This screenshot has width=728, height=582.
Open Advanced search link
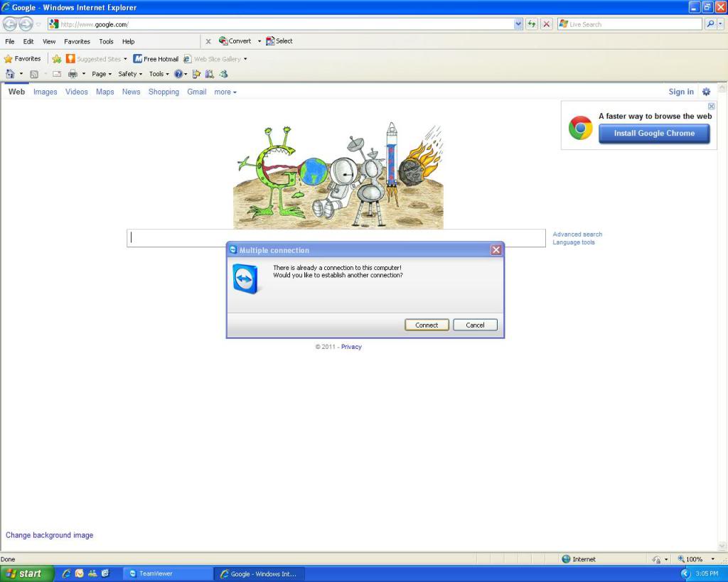click(577, 235)
